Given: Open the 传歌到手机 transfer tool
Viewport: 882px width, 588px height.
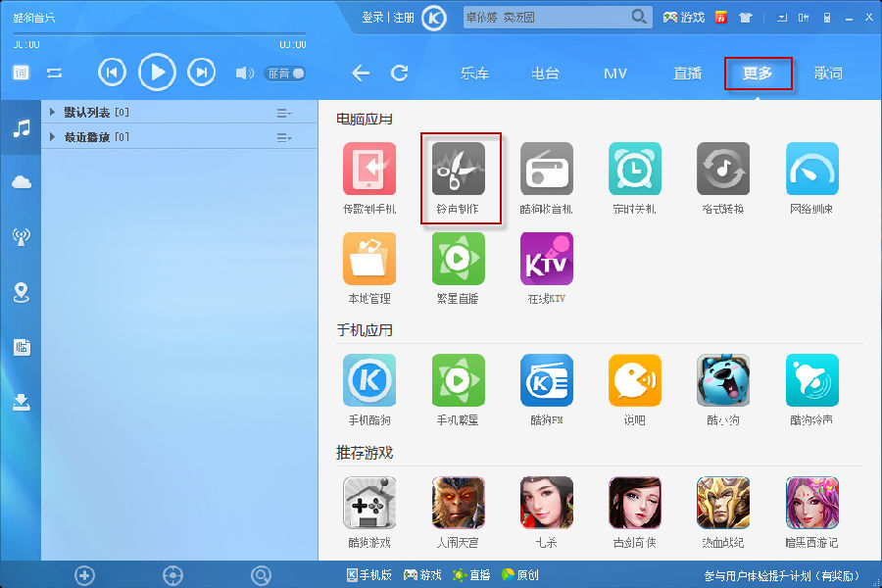Looking at the screenshot, I should click(369, 176).
